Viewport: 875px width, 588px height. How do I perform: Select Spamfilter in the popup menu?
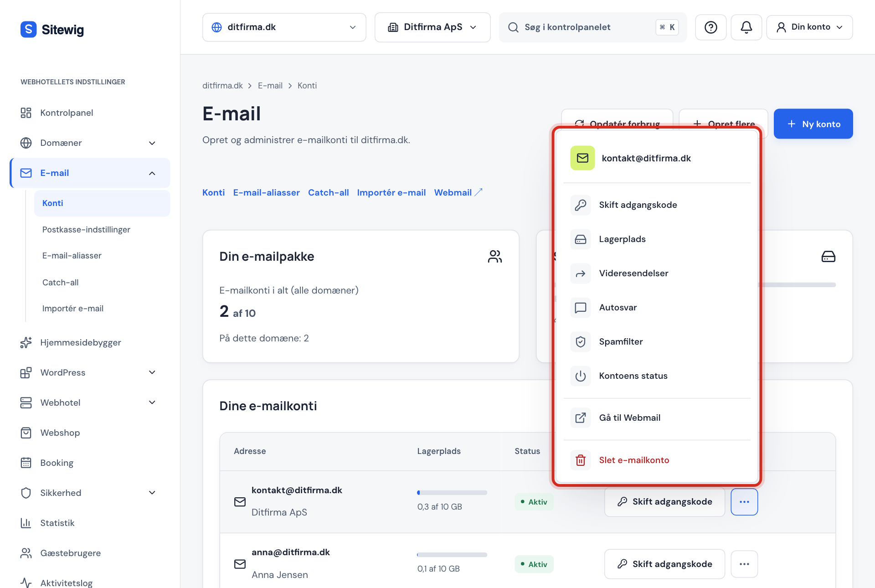tap(657, 342)
